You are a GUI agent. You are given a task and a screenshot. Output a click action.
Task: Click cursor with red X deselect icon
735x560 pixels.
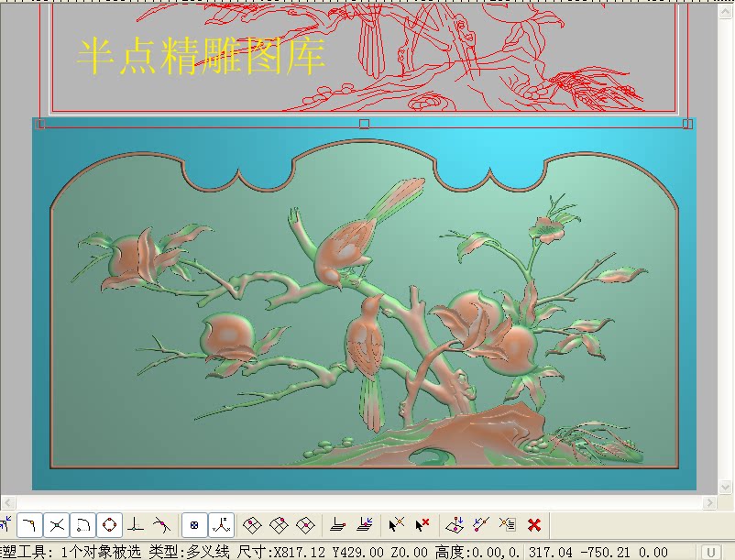pyautogui.click(x=422, y=524)
